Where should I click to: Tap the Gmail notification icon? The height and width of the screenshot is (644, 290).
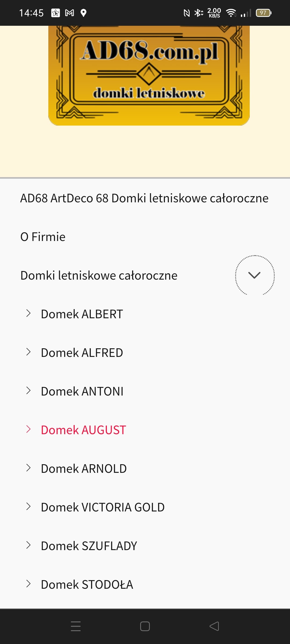click(70, 13)
